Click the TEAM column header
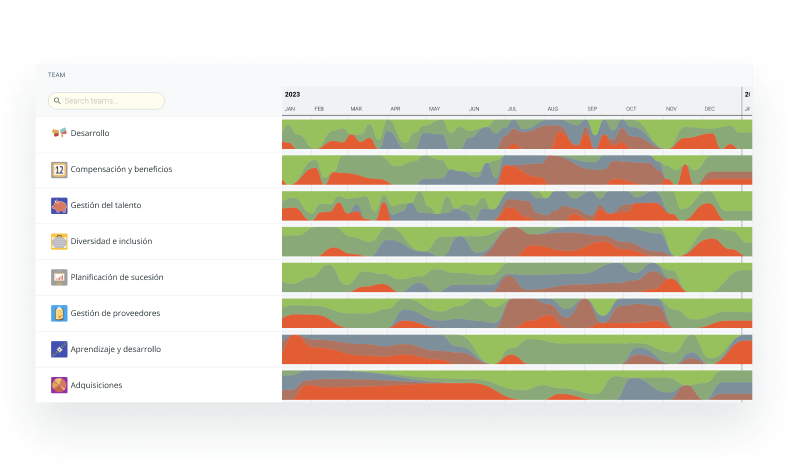Viewport: 787px width, 467px height. (57, 75)
